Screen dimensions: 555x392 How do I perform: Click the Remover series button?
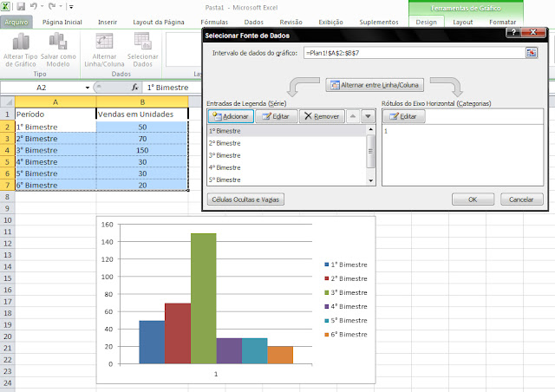click(x=322, y=116)
